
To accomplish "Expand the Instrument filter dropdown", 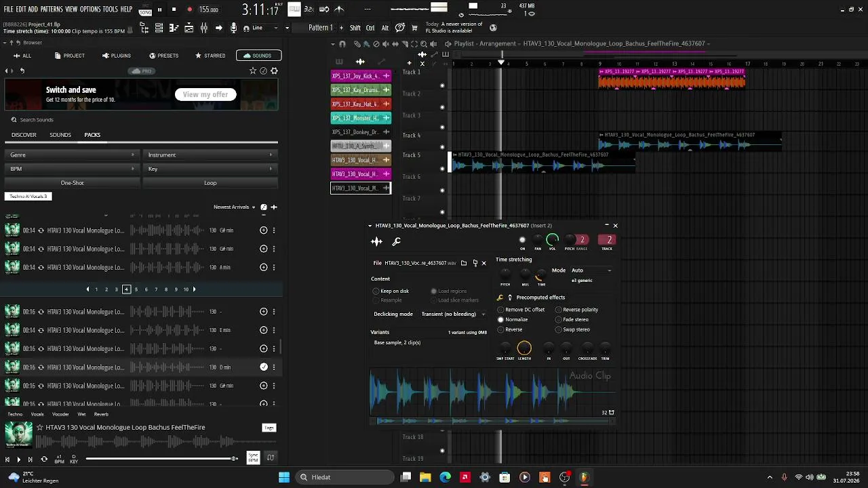I will pos(210,155).
